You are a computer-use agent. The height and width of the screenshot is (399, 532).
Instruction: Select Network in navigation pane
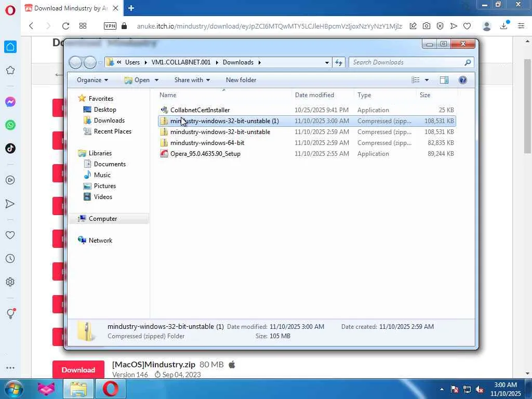(100, 240)
